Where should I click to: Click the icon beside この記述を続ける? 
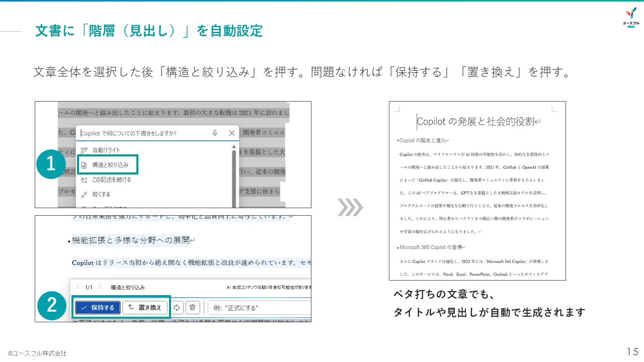click(84, 179)
